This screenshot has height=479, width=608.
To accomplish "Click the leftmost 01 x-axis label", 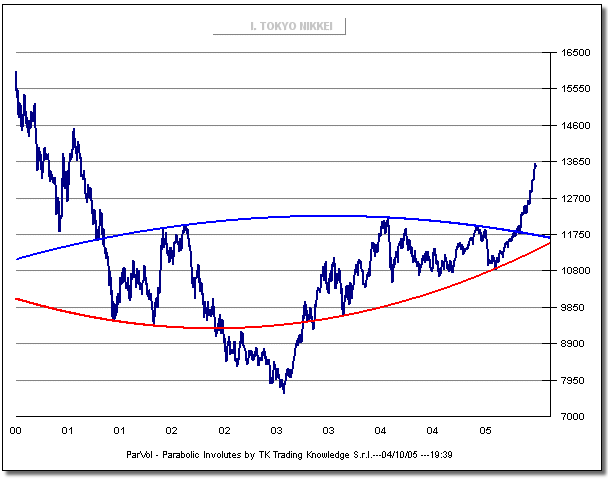I will point(67,431).
